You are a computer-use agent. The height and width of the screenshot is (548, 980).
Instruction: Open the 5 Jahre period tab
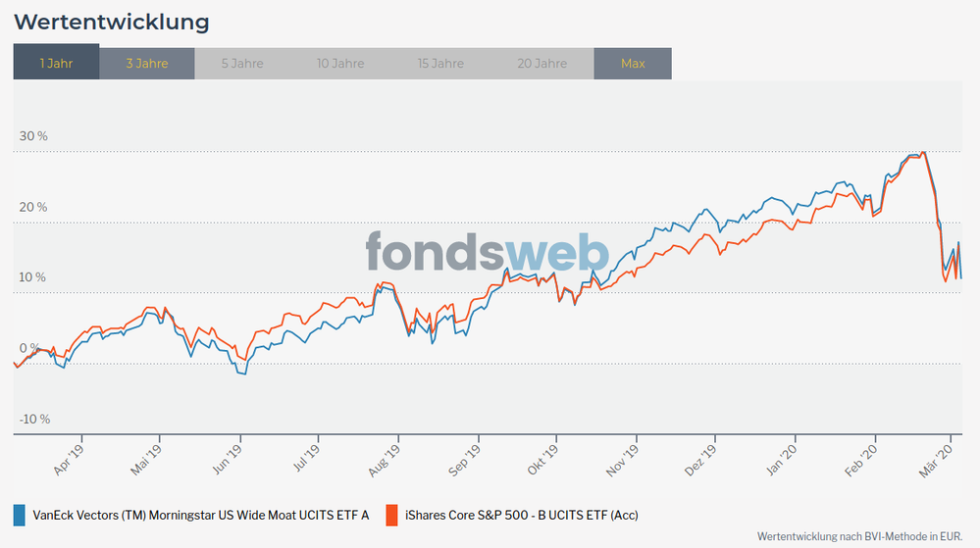point(242,64)
